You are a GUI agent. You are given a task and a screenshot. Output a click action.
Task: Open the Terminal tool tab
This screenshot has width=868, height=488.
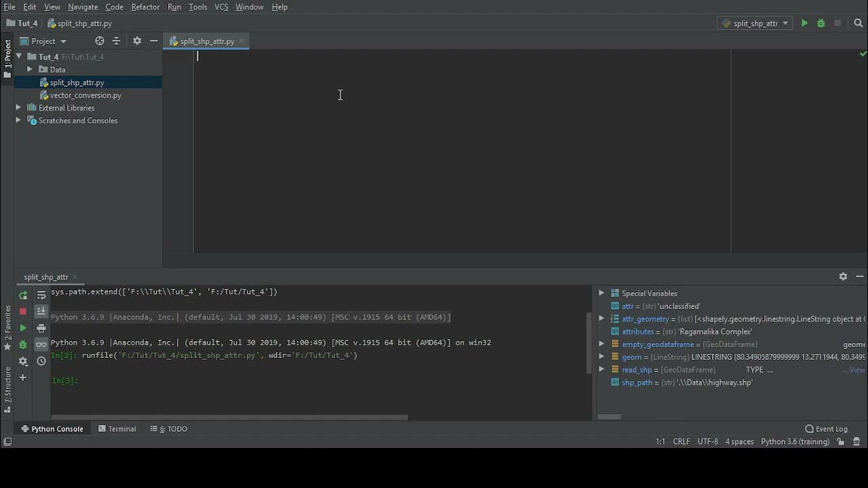pos(117,429)
